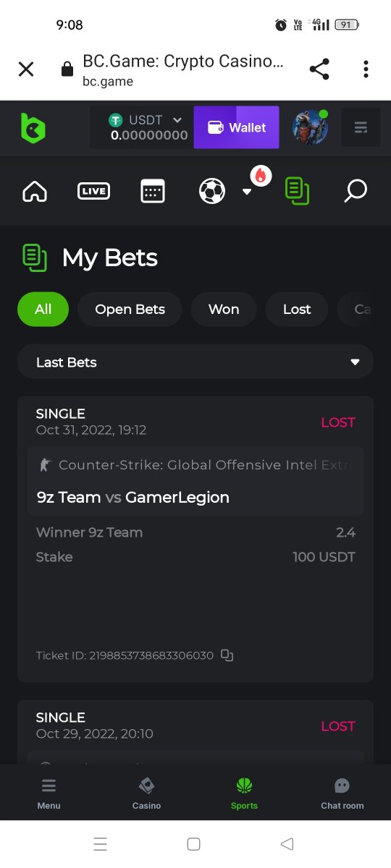
Task: Expand the sport selector arrow
Action: (x=246, y=192)
